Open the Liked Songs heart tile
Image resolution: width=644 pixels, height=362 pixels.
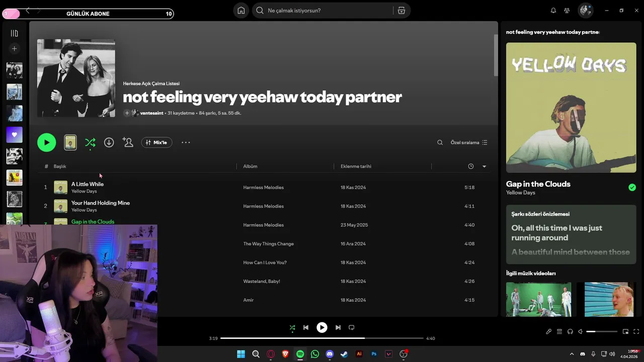click(x=14, y=135)
